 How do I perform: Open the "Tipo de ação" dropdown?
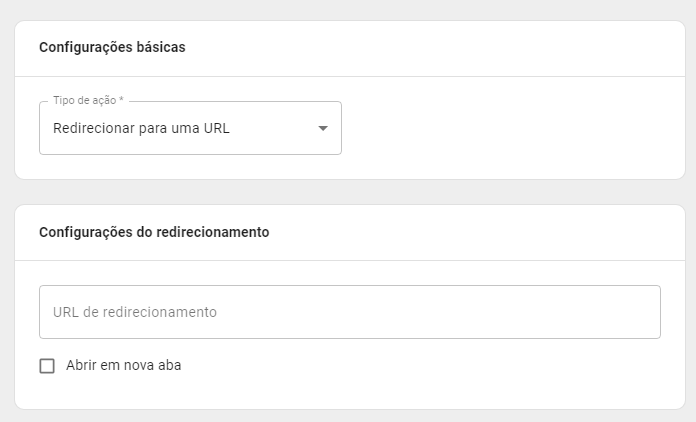click(190, 128)
